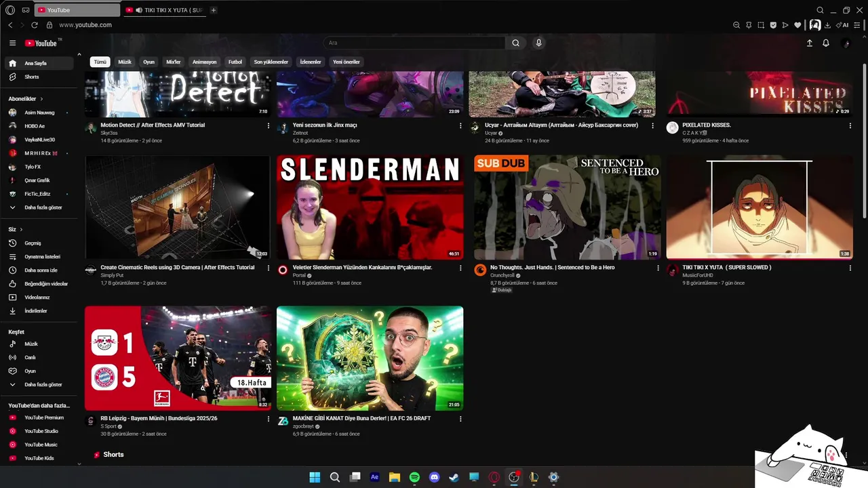Viewport: 868px width, 488px height.
Task: Open the YouTube upload/create icon
Action: point(809,43)
